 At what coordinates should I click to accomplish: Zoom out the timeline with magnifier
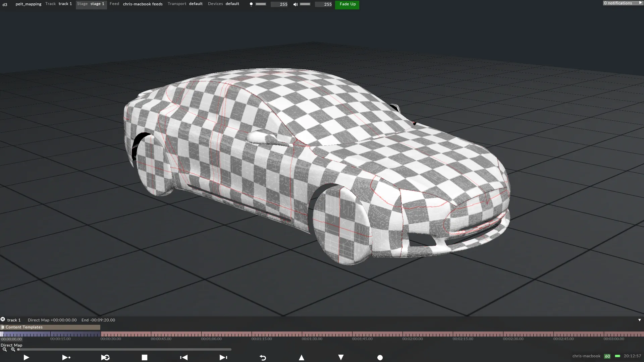point(5,350)
